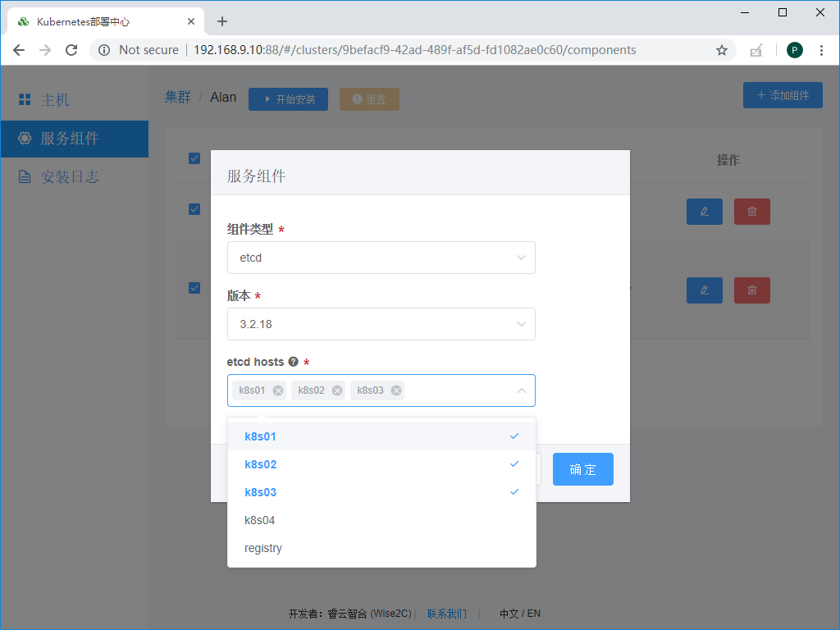Collapse the etcd hosts dropdown via its chevron
840x630 pixels.
pyautogui.click(x=521, y=390)
